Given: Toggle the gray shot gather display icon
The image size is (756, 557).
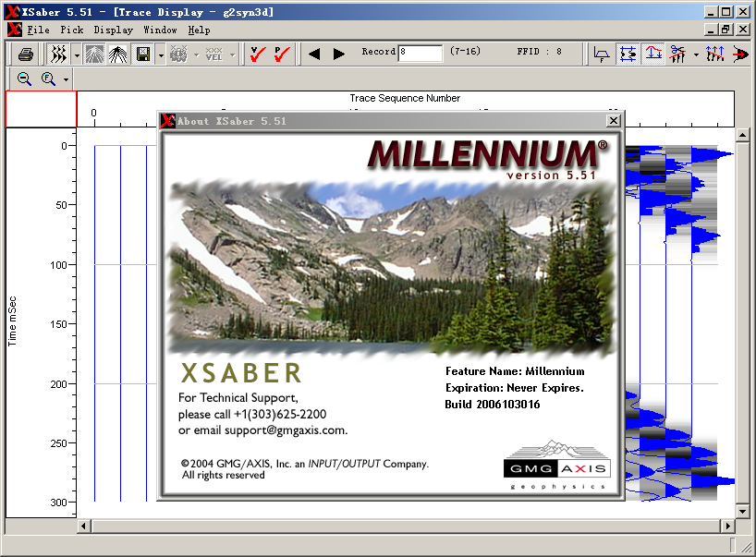Looking at the screenshot, I should [x=94, y=54].
